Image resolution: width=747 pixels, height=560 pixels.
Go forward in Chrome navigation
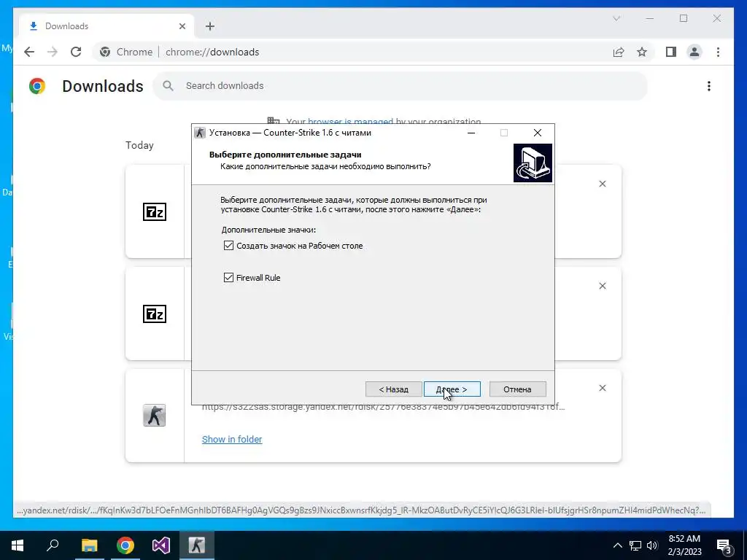tap(53, 52)
